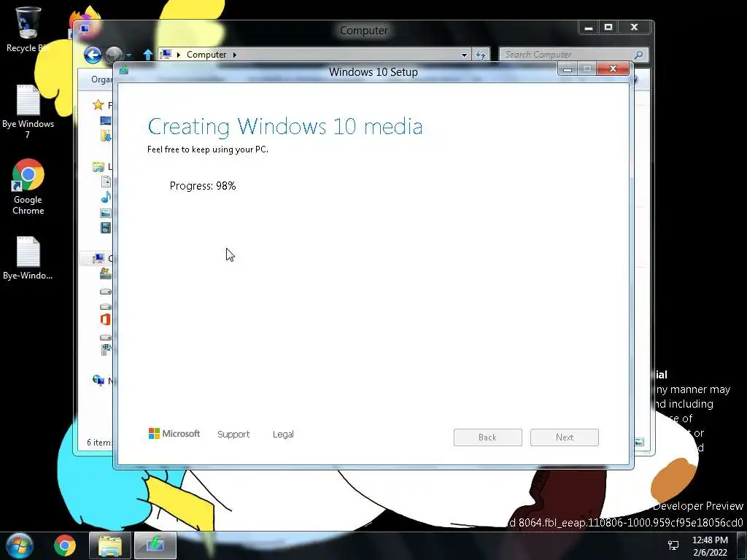Click the Microsoft logo in Setup
The height and width of the screenshot is (560, 747).
(x=174, y=433)
